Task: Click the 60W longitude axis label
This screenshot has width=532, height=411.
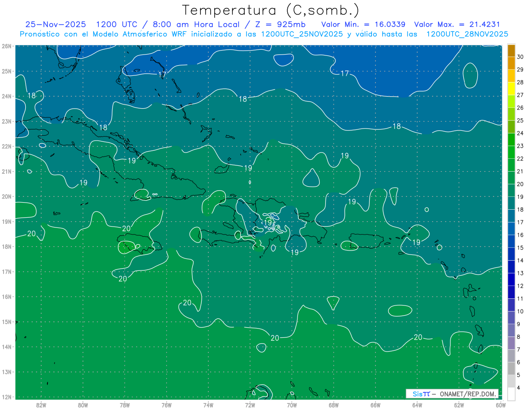Action: click(501, 405)
